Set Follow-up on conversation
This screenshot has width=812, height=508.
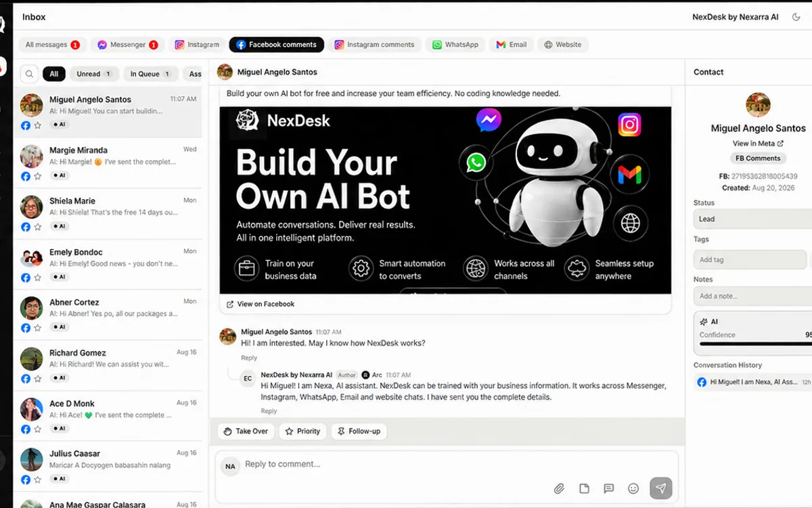coord(359,431)
